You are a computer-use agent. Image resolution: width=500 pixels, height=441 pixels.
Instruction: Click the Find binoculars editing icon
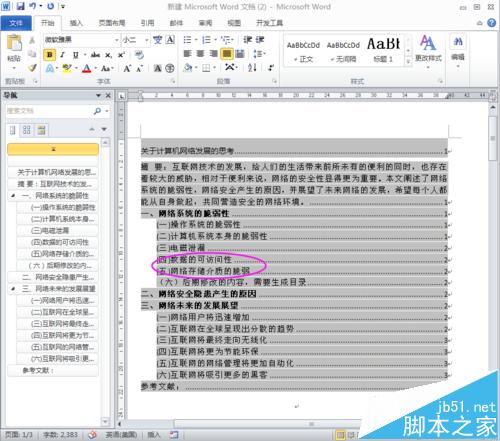[x=458, y=42]
